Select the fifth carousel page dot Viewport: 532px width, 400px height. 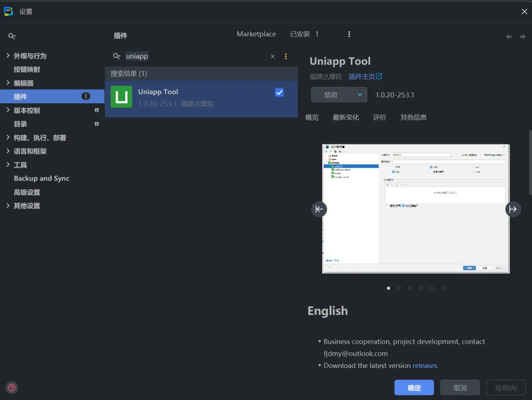(432, 288)
